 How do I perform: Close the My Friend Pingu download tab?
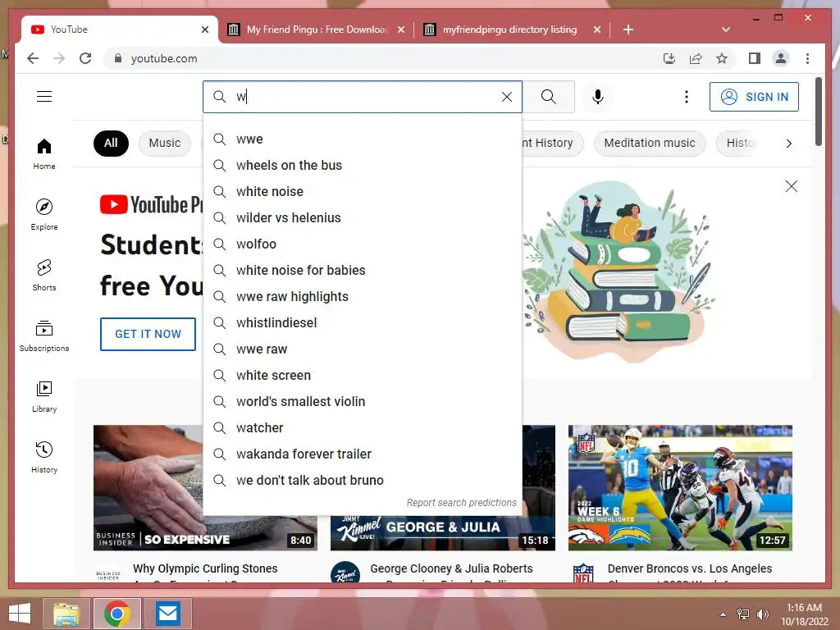click(x=401, y=30)
